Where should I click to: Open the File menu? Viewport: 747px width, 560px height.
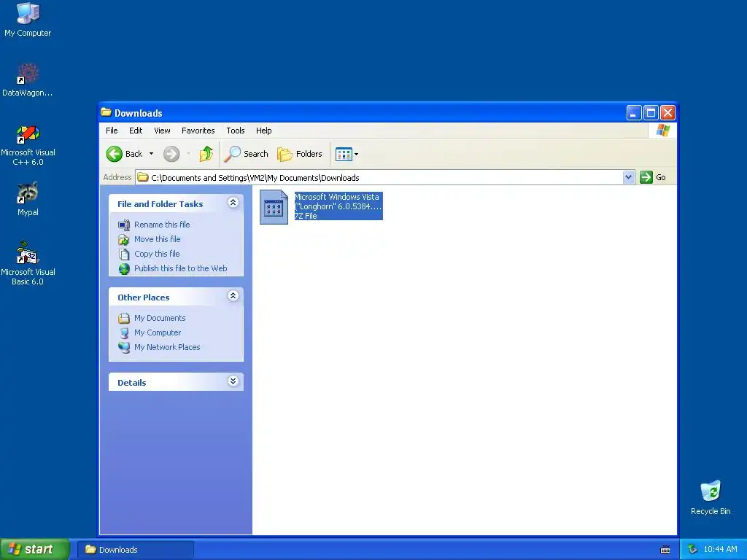(x=112, y=131)
